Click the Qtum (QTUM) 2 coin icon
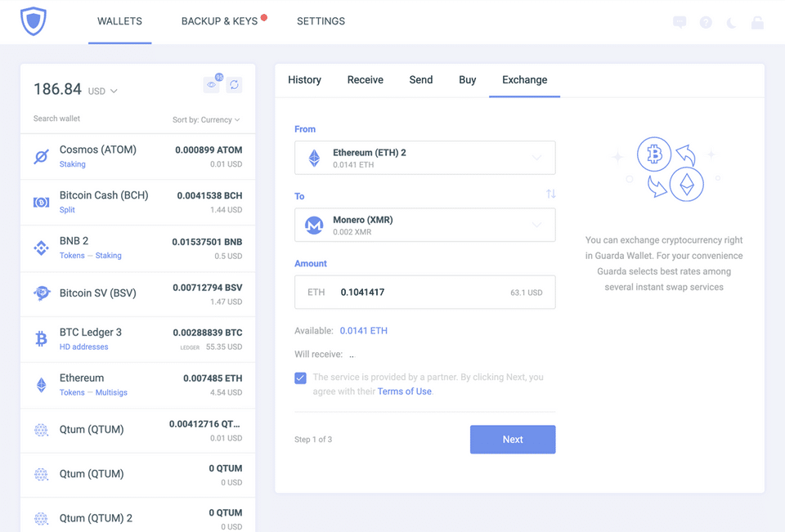The height and width of the screenshot is (532, 785). click(x=41, y=518)
